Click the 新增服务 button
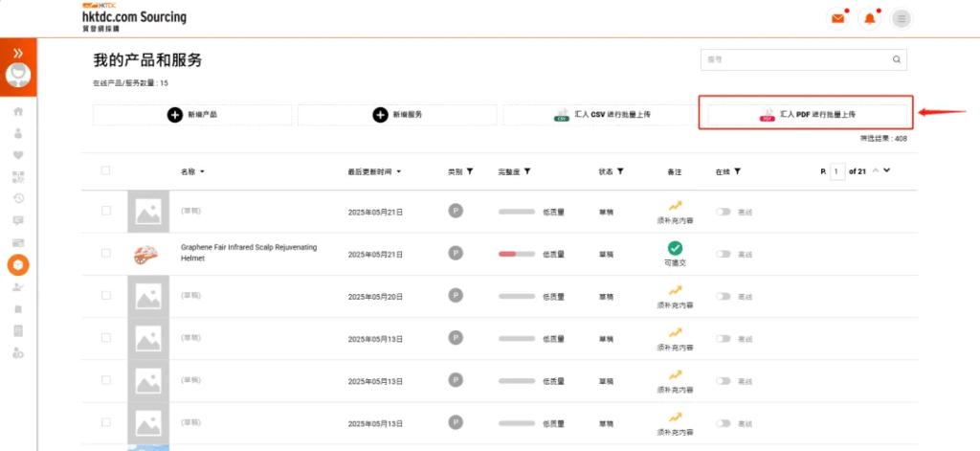This screenshot has width=980, height=451. click(x=397, y=115)
